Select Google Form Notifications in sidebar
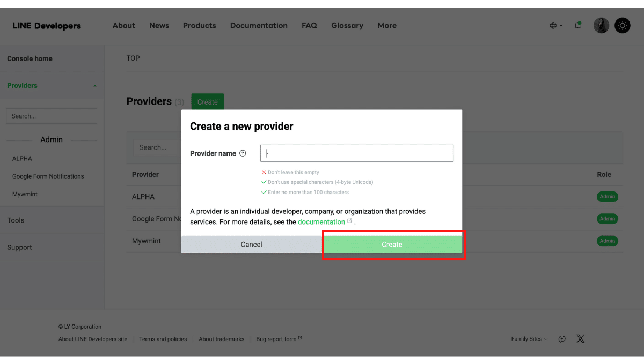The image size is (644, 362). [x=48, y=176]
